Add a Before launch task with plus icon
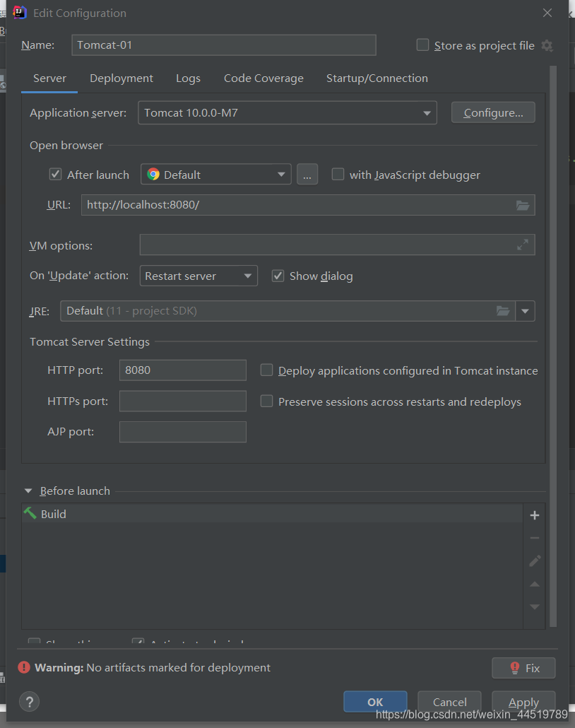Screen dimensions: 575x728 tap(535, 515)
